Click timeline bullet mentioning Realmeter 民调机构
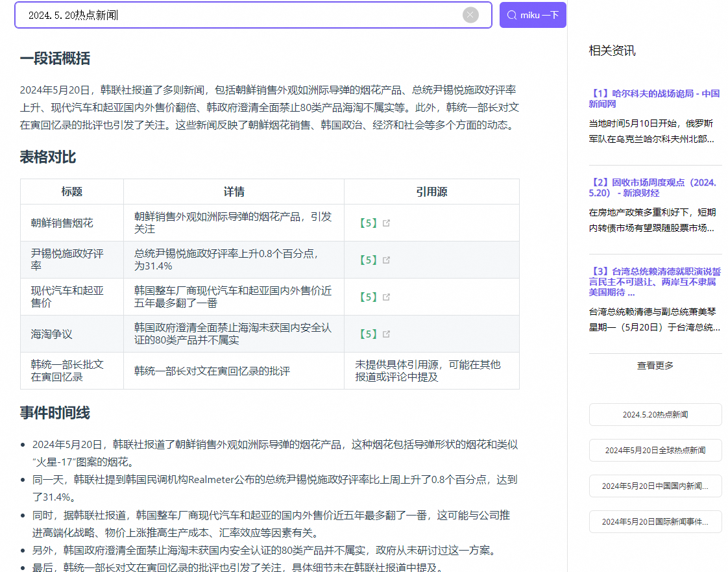 (274, 488)
